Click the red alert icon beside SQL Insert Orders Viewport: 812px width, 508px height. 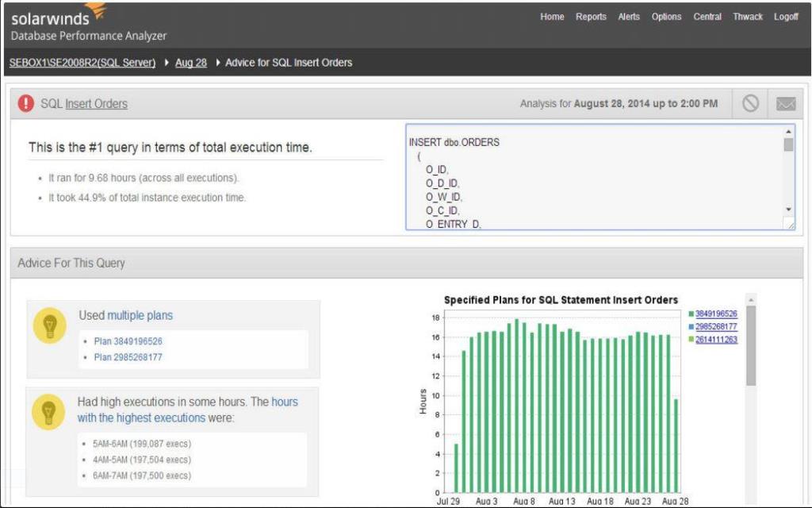[26, 103]
